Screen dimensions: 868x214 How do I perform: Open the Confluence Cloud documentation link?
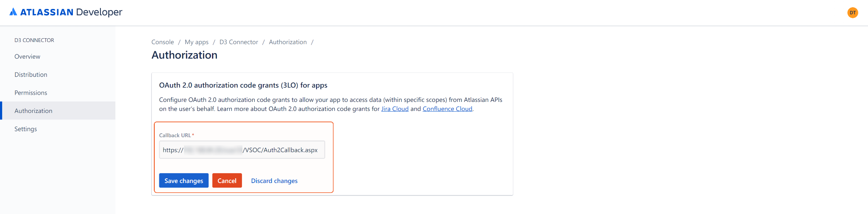447,109
